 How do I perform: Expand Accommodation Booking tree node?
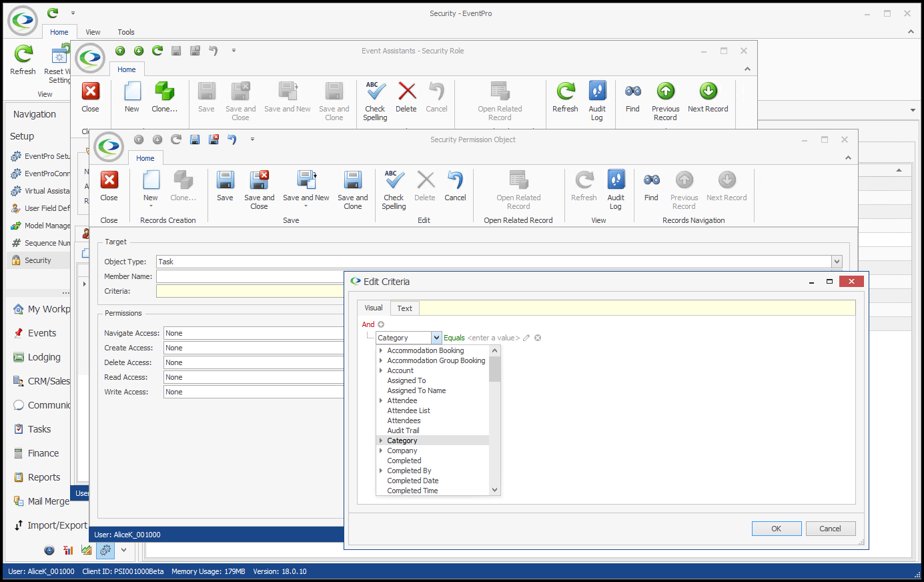pyautogui.click(x=381, y=350)
